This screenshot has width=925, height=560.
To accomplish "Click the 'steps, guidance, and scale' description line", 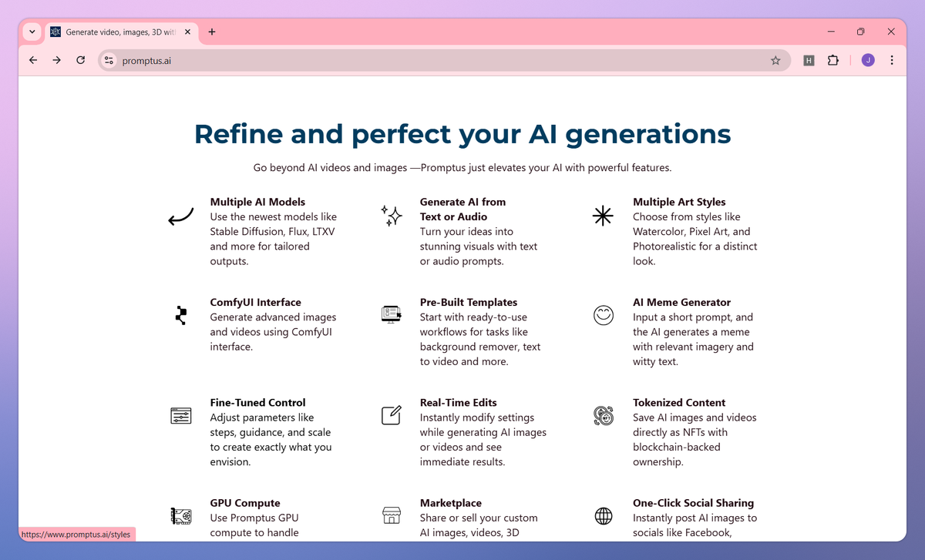I will coord(270,432).
